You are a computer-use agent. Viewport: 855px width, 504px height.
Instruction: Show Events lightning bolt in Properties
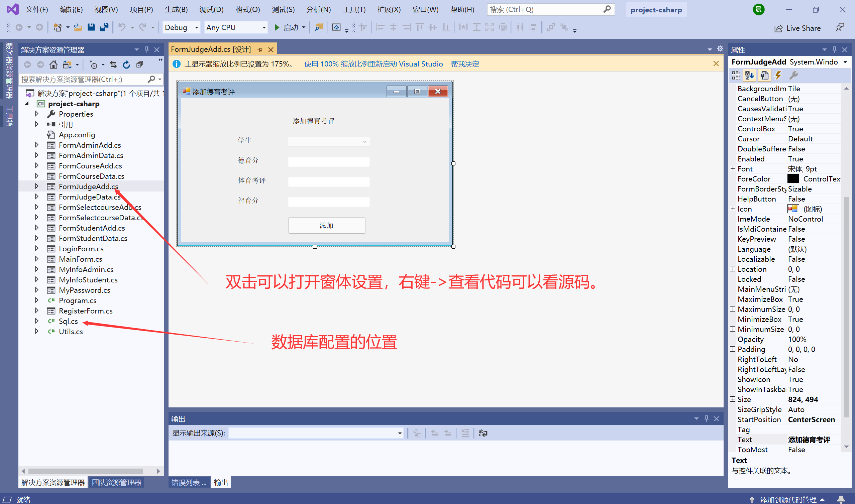point(778,75)
